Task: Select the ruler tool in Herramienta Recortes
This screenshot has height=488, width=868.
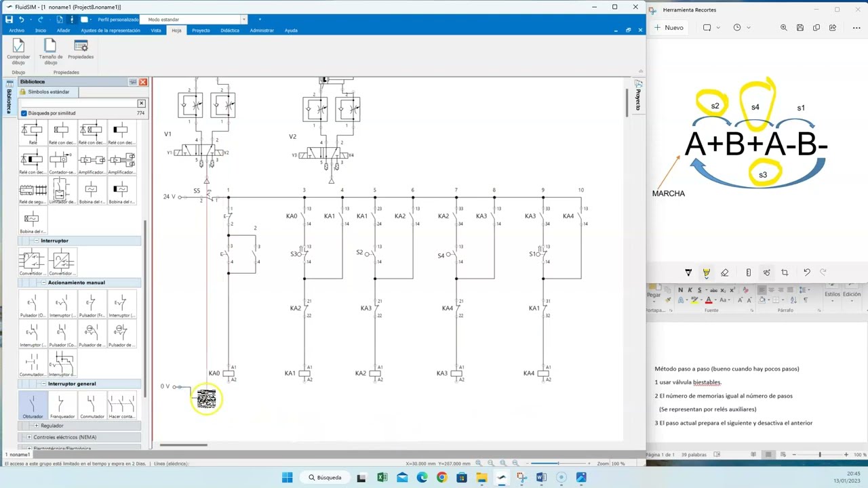Action: 748,272
